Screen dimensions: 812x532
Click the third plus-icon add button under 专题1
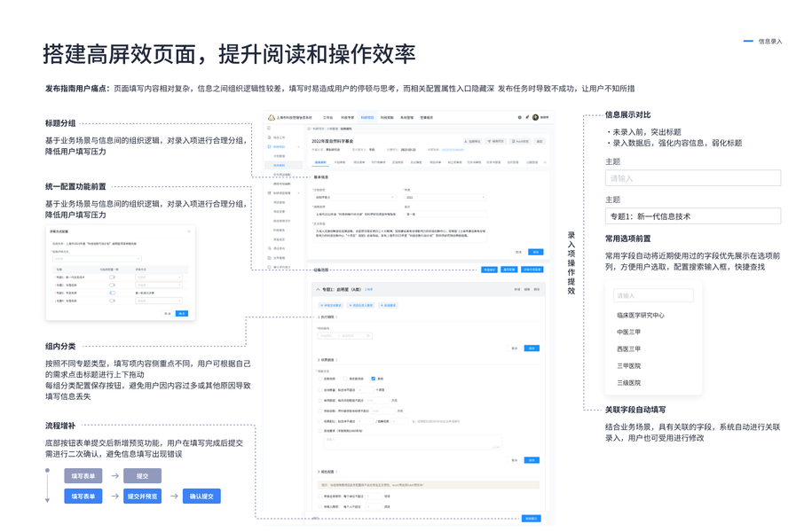(388, 305)
